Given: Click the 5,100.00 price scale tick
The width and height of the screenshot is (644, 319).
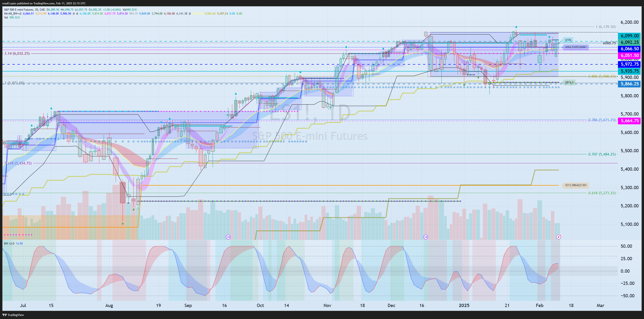Looking at the screenshot, I should (x=629, y=224).
